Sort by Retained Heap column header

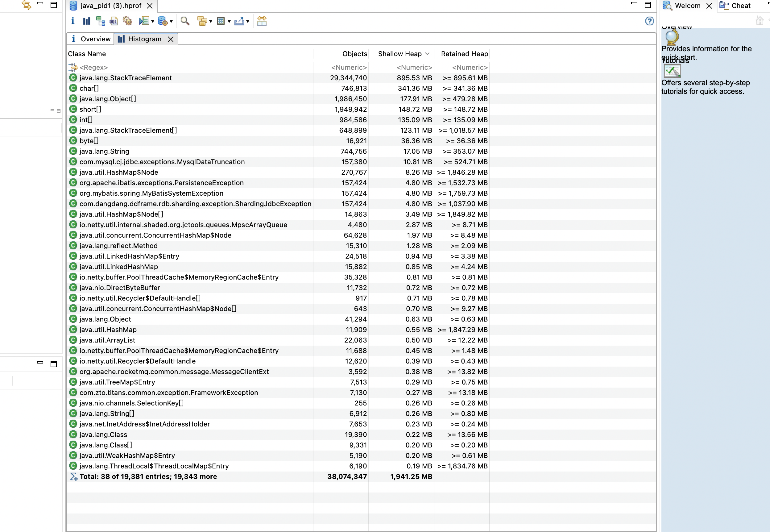(x=462, y=54)
